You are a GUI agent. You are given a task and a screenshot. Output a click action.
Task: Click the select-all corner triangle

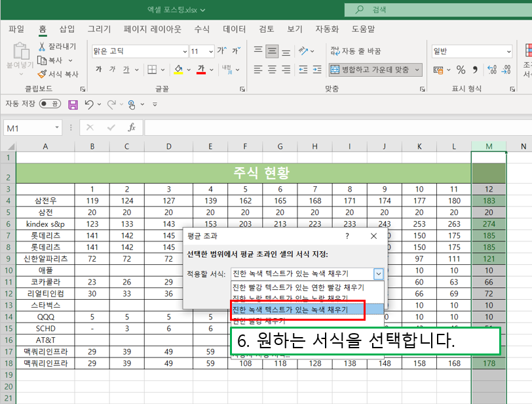(10, 147)
